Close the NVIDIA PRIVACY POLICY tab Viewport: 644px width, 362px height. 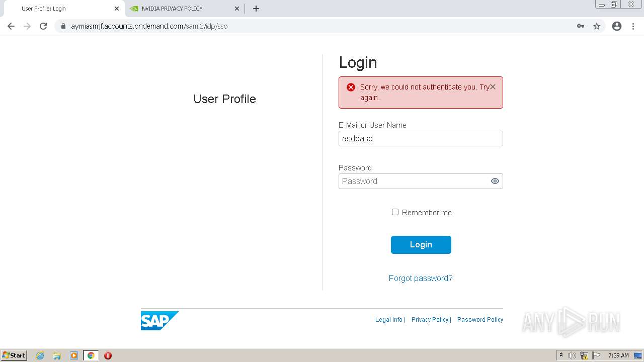coord(237,9)
